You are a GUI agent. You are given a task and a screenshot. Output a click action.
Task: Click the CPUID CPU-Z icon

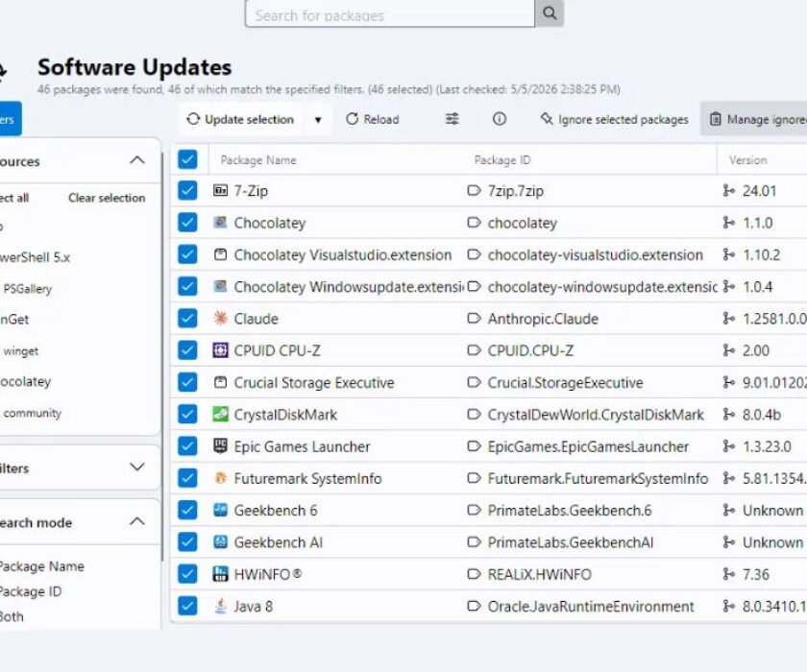click(220, 350)
